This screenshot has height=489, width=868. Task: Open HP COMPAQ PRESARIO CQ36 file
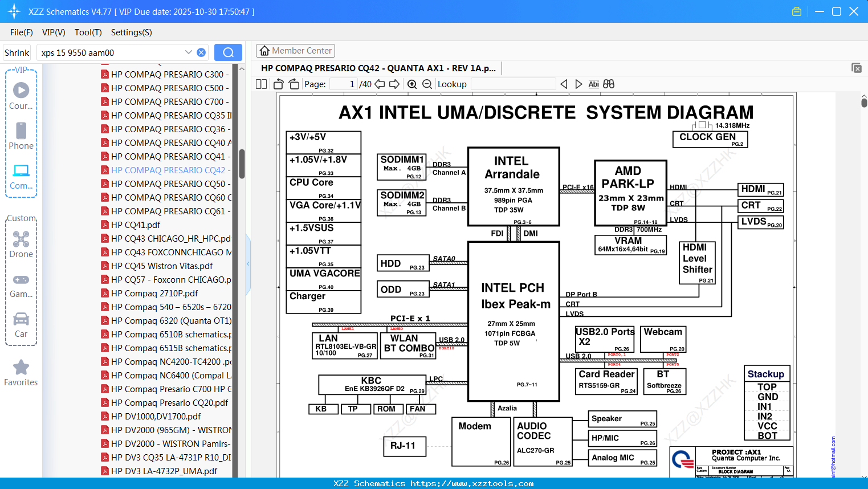pos(165,129)
